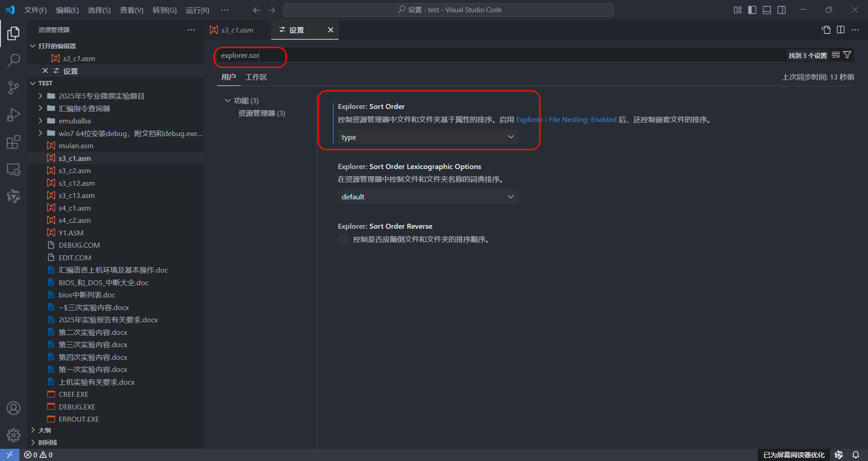This screenshot has width=868, height=461.
Task: Open the 文件(F) menu
Action: click(35, 10)
